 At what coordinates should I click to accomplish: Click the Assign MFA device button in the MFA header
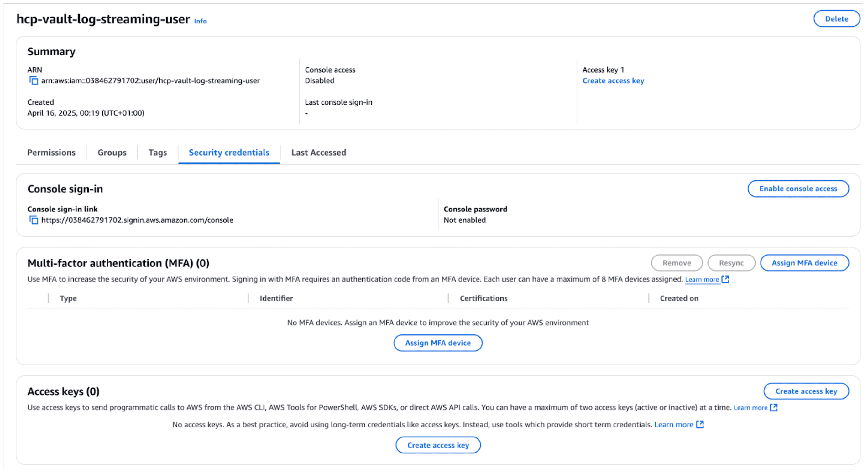(x=804, y=263)
